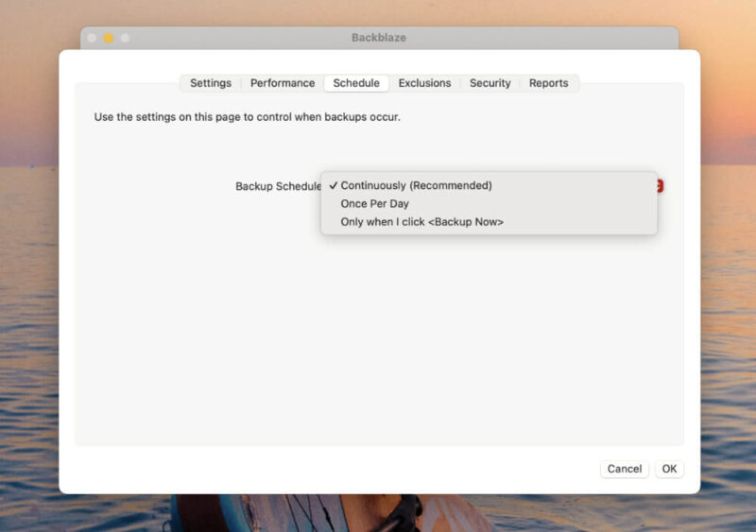View the Reports tab
Viewport: 756px width, 532px height.
pyautogui.click(x=548, y=83)
